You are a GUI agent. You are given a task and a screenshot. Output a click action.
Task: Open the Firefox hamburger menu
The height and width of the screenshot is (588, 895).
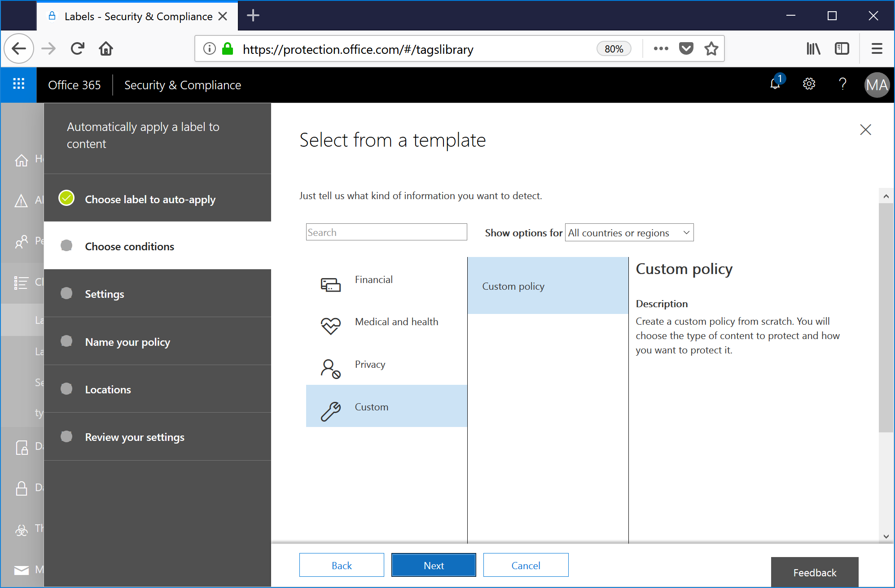(877, 48)
